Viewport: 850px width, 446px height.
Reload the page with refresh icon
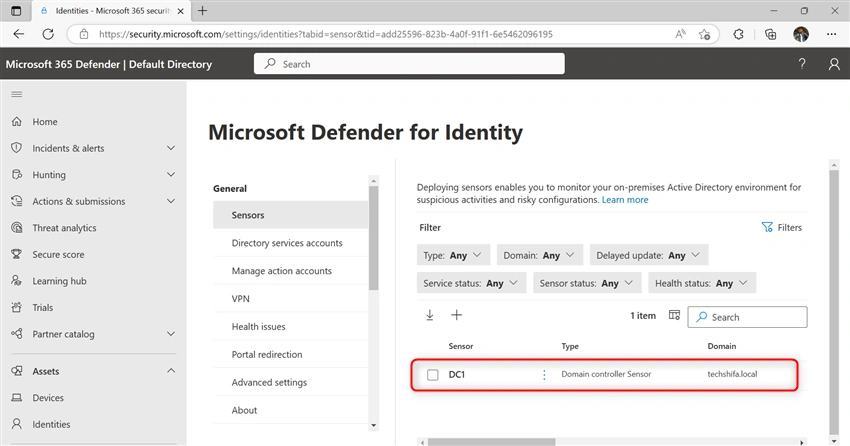pos(48,34)
